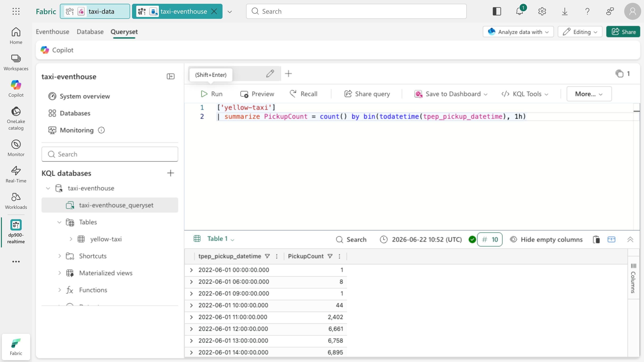Open Copilot from left sidebar
This screenshot has height=362, width=644.
tap(16, 89)
